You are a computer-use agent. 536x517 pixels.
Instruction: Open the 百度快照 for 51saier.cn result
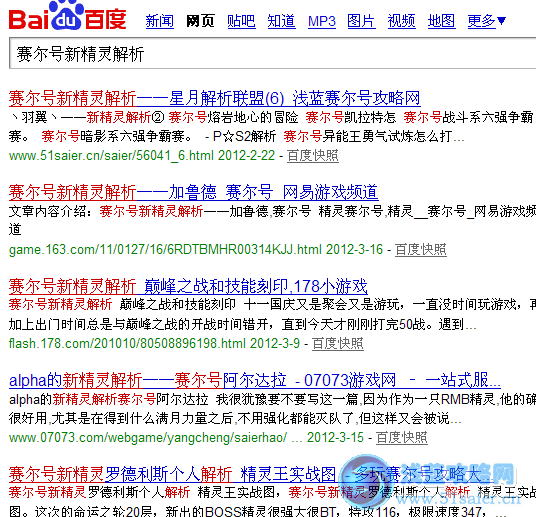pos(313,156)
